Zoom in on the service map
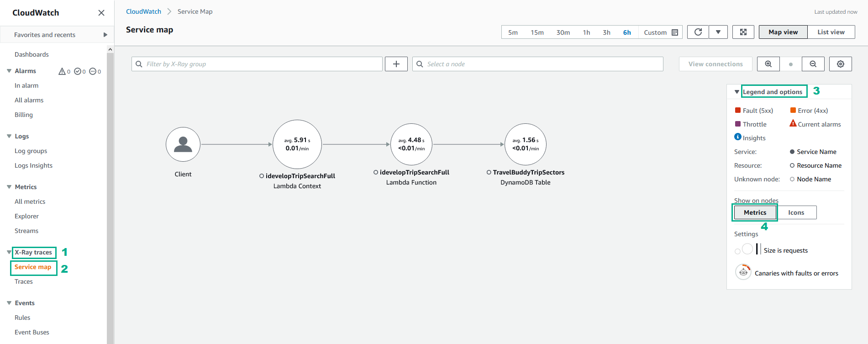Screen dimensions: 868x344 point(768,64)
